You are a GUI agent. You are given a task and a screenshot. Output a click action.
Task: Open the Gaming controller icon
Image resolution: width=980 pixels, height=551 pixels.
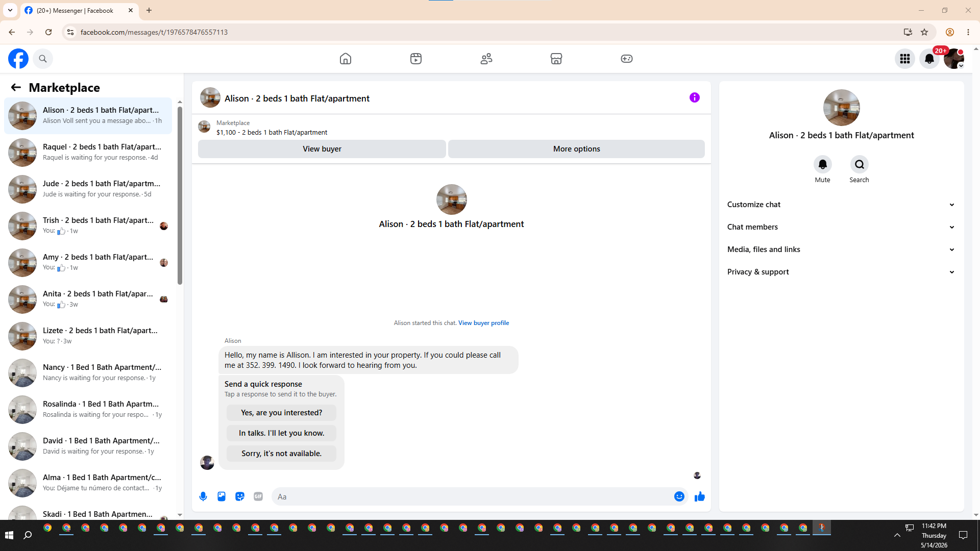(627, 59)
